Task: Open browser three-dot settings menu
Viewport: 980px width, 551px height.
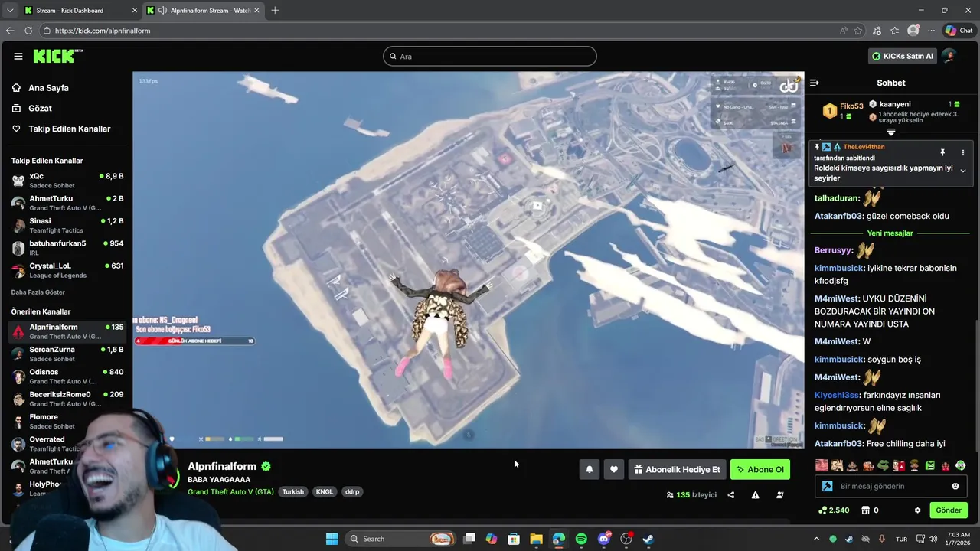Action: [x=931, y=31]
